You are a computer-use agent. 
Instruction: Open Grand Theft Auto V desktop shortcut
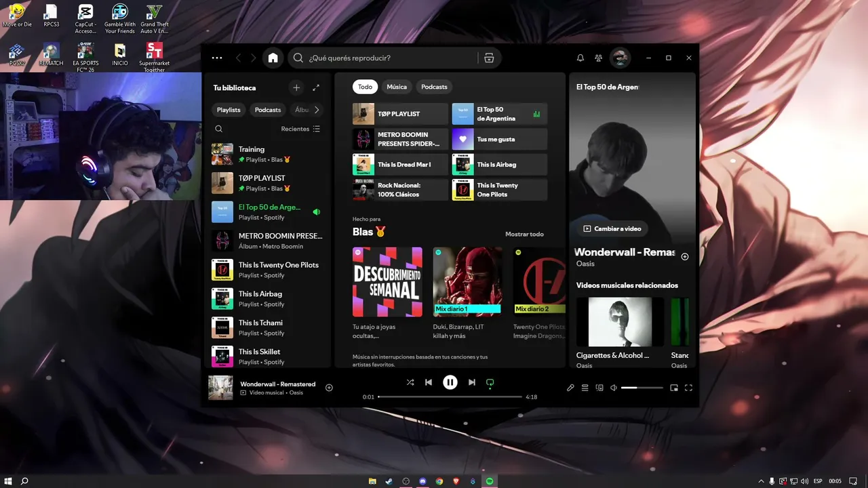click(155, 19)
